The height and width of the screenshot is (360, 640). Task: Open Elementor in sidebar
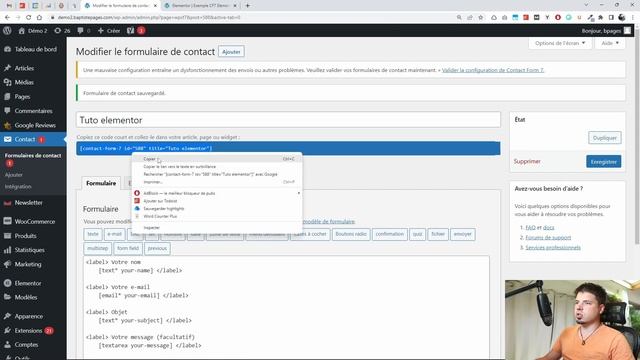pos(27,283)
